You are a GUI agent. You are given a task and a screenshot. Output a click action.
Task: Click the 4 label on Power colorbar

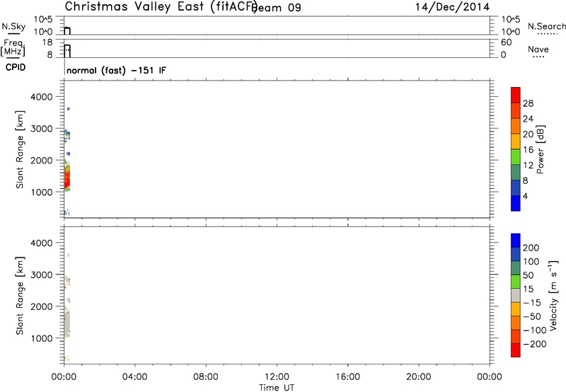click(x=525, y=196)
